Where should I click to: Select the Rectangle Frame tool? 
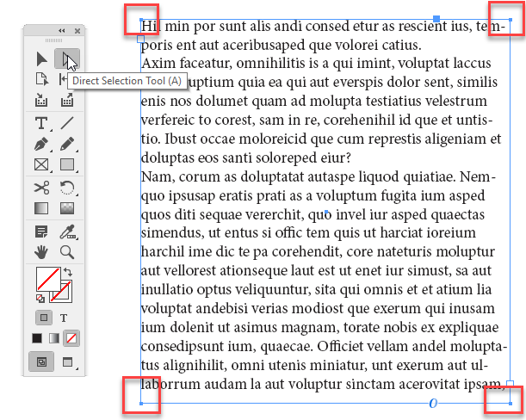click(x=41, y=164)
